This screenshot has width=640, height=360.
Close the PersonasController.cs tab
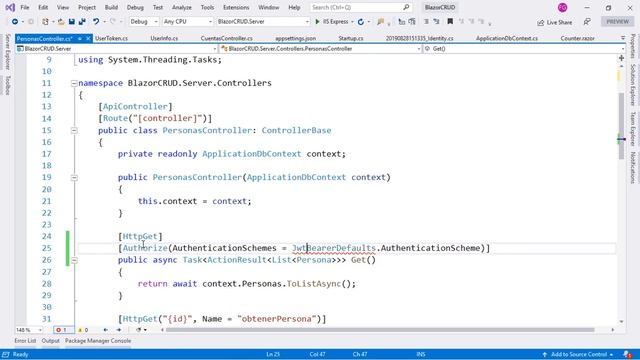click(x=88, y=38)
